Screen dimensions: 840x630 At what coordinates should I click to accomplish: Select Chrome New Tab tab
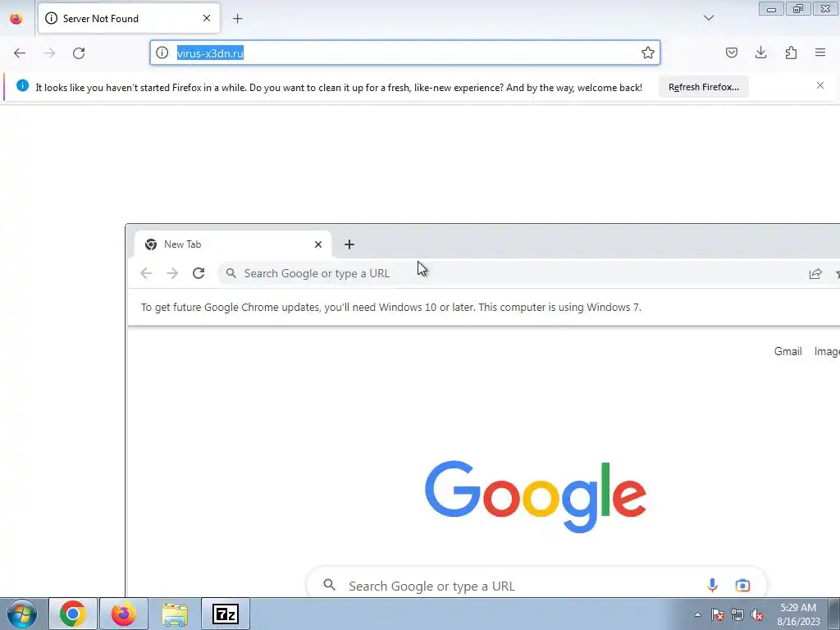click(x=232, y=244)
